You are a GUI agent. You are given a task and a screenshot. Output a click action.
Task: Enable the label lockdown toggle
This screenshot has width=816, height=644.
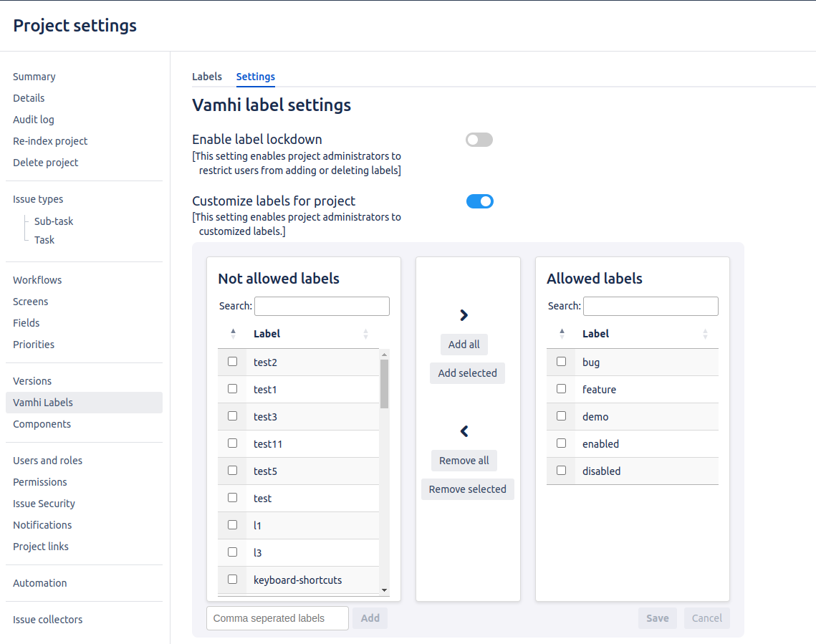(x=479, y=140)
